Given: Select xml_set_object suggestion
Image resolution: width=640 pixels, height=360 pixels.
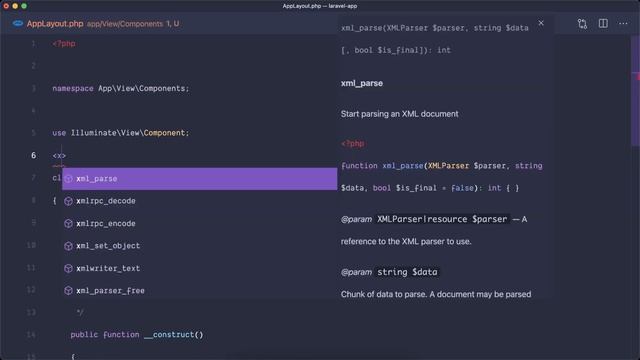Looking at the screenshot, I should 200,246.
